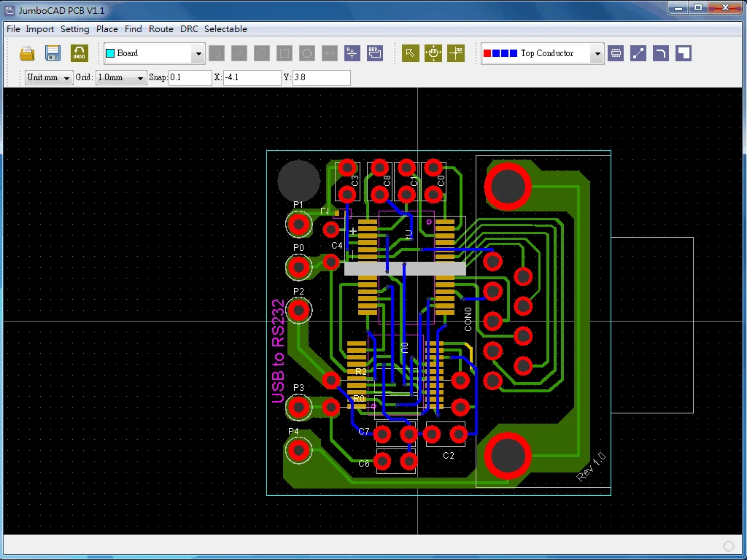Open a PCB file

pos(27,52)
